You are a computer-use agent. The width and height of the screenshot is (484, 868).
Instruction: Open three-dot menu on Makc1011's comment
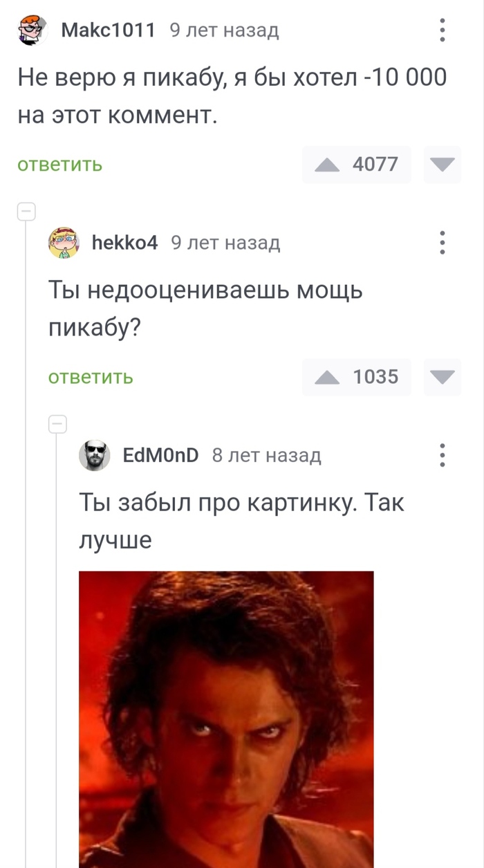coord(443,30)
